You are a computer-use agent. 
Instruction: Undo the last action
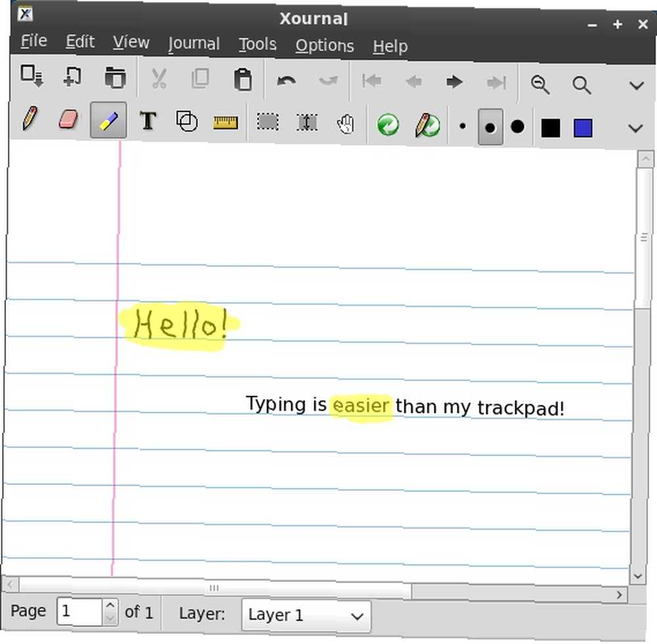(x=286, y=80)
